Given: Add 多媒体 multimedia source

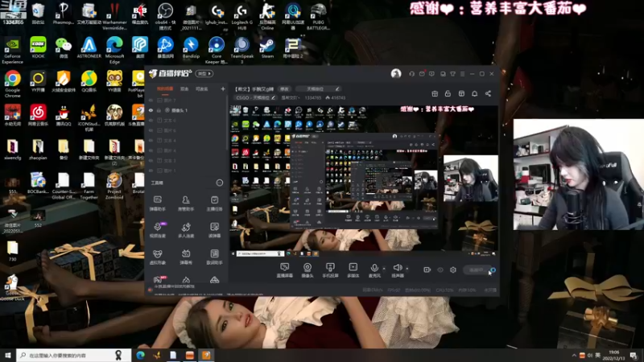Looking at the screenshot, I should click(353, 270).
